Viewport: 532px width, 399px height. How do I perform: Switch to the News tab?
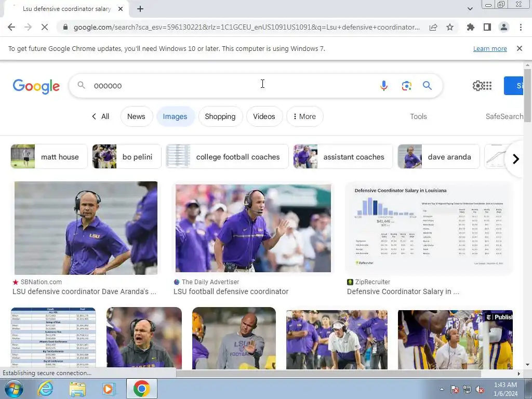pos(137,116)
